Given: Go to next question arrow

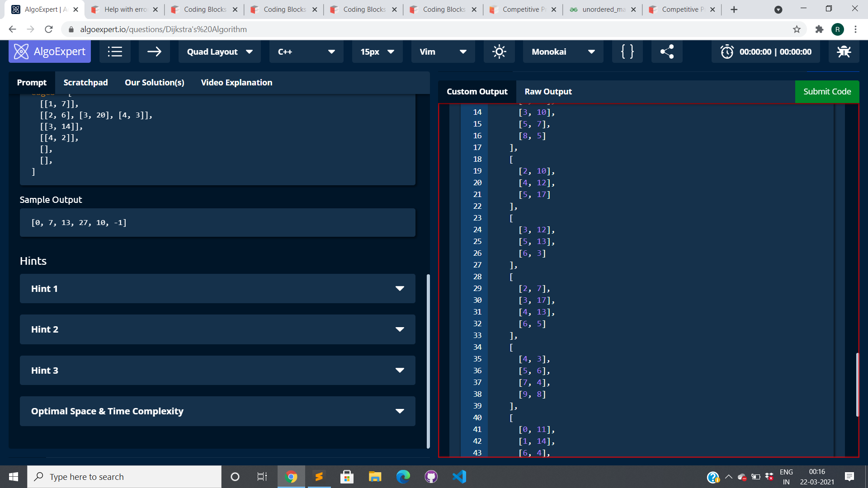Looking at the screenshot, I should [154, 52].
